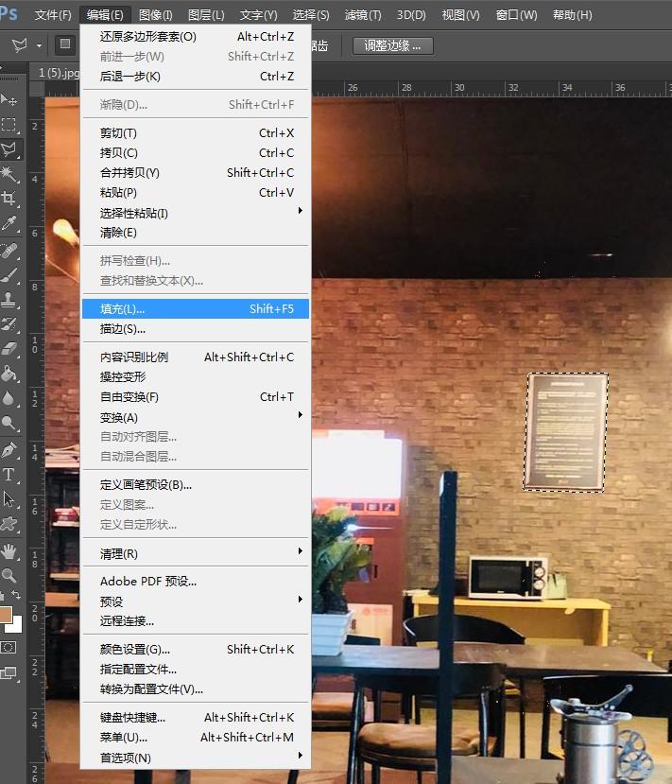
Task: Open the lasso tool preset picker dropdown
Action: 39,45
